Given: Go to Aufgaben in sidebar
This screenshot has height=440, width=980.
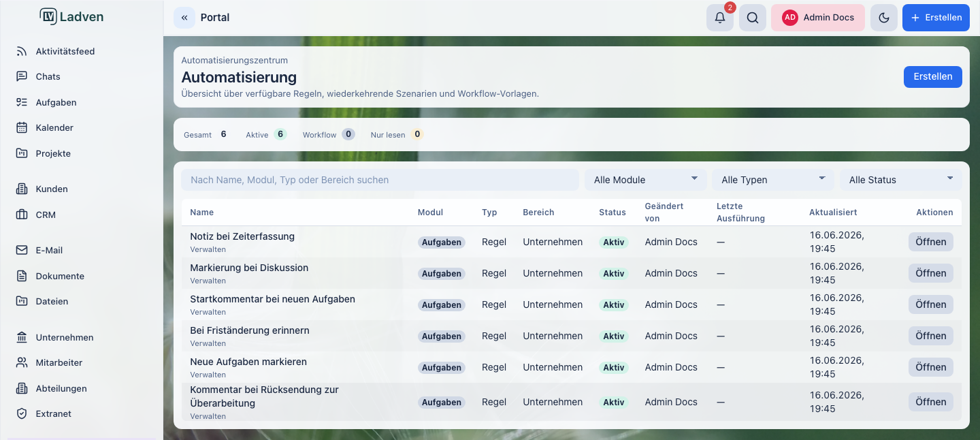Looking at the screenshot, I should coord(56,102).
